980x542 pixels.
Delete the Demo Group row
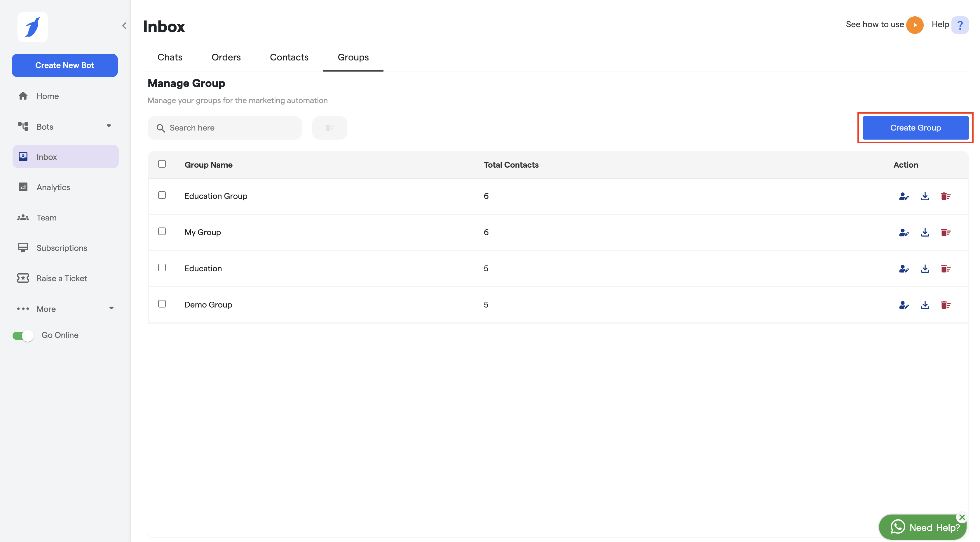coord(946,305)
